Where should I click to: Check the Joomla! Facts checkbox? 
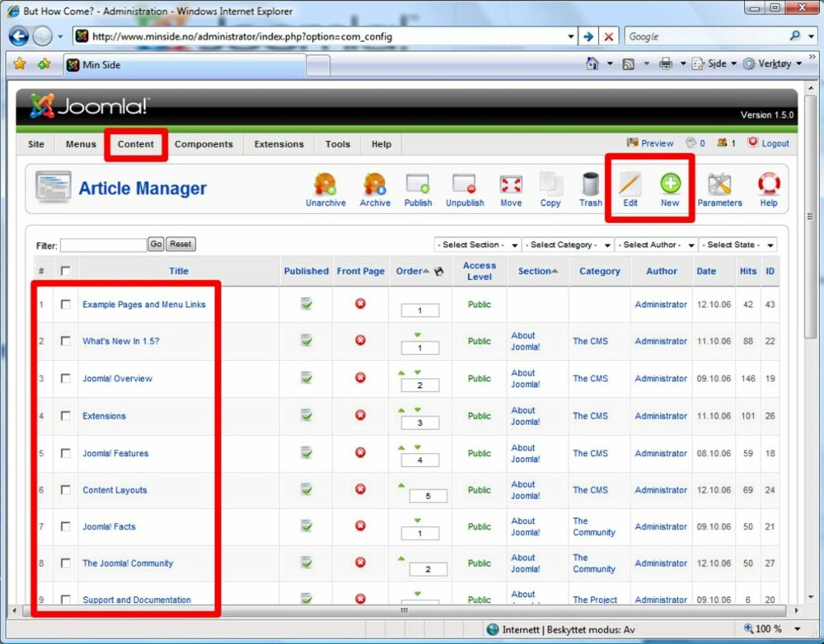pyautogui.click(x=66, y=526)
